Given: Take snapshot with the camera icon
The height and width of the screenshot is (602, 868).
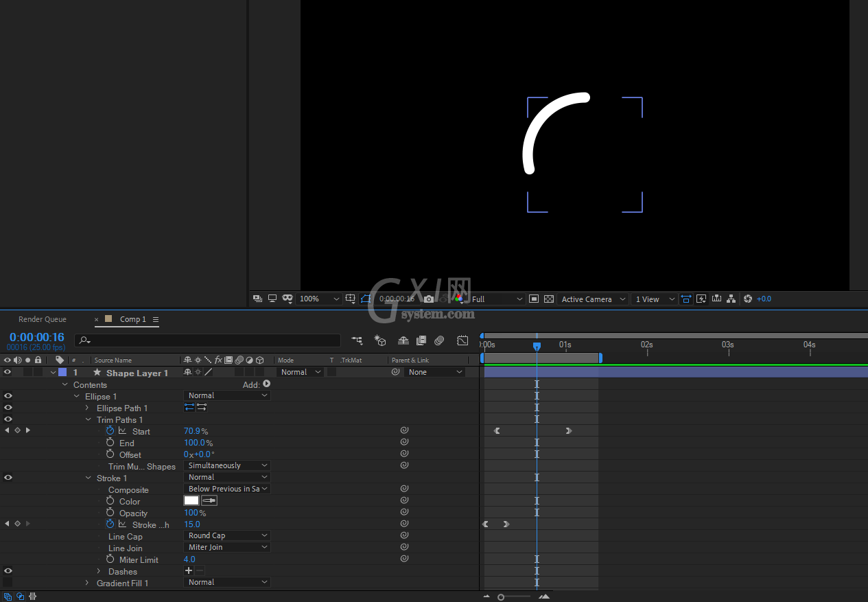Looking at the screenshot, I should tap(429, 299).
